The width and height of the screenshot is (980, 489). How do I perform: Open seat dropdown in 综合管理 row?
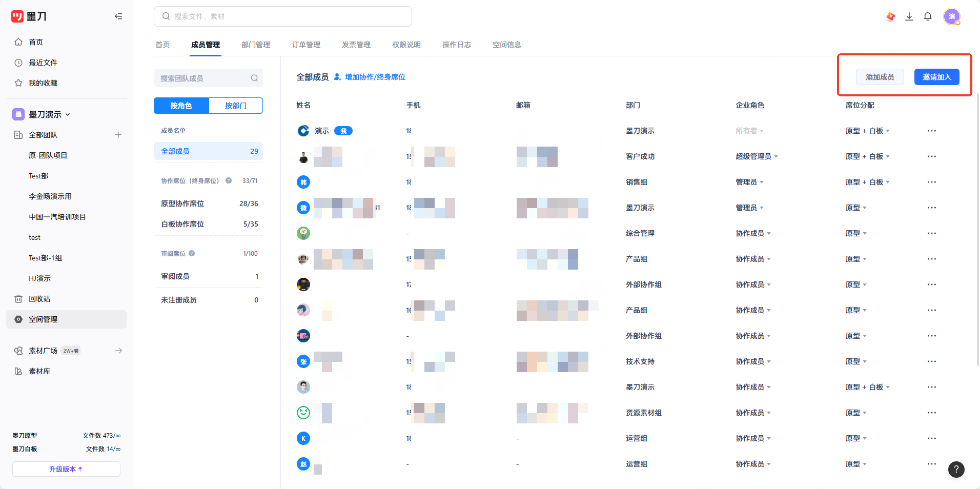[856, 233]
